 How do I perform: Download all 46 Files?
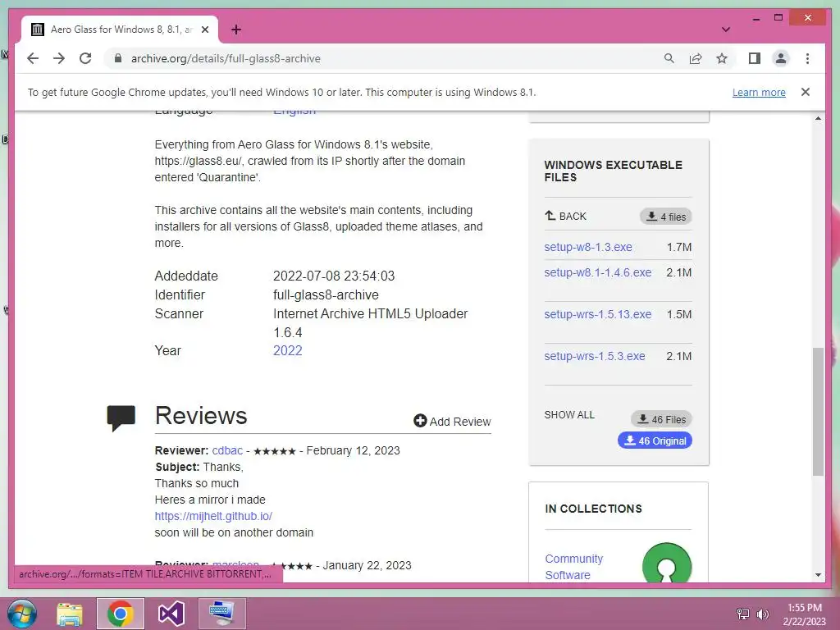click(x=662, y=419)
